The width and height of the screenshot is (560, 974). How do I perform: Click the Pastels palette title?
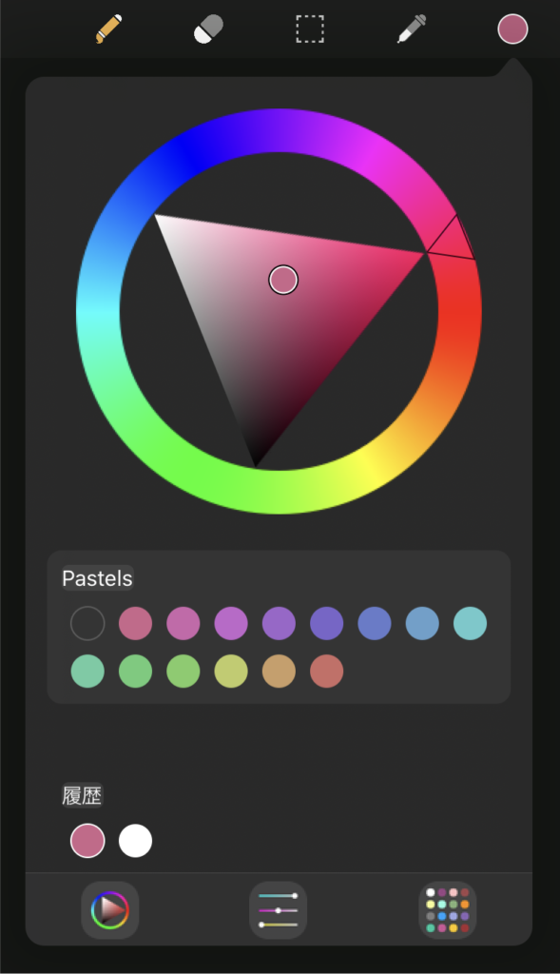(98, 578)
